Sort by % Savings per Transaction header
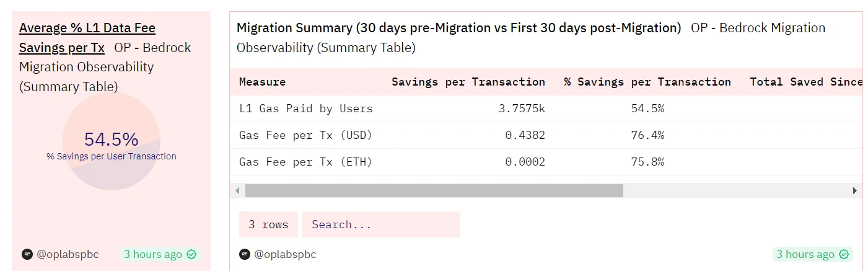The image size is (868, 271). [647, 82]
